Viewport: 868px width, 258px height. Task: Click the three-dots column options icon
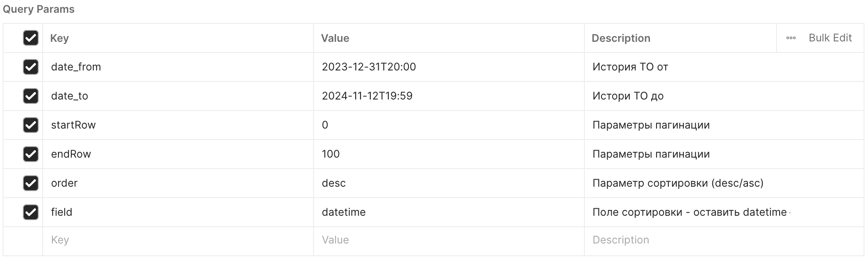coord(791,38)
